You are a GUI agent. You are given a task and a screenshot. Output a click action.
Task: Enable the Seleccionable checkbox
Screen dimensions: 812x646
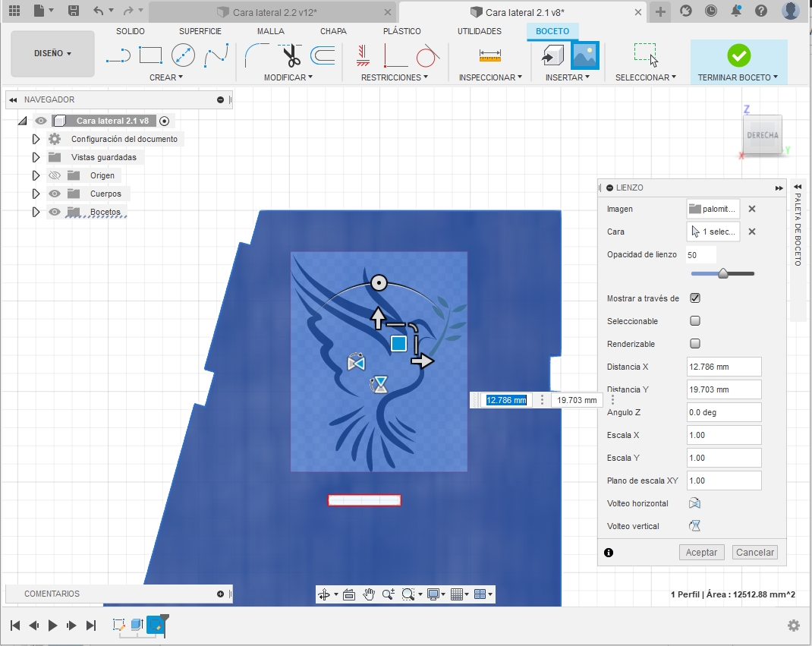[695, 320]
